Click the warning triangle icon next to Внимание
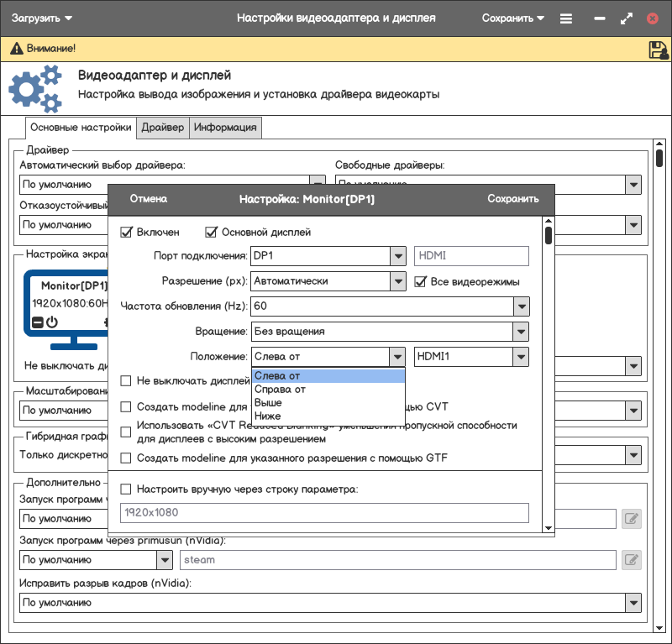This screenshot has height=644, width=672. coord(16,50)
